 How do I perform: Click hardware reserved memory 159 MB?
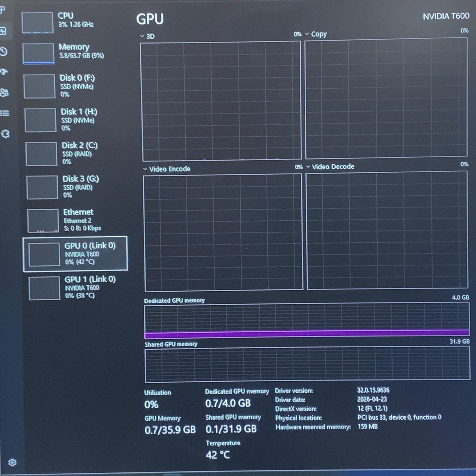(x=368, y=426)
